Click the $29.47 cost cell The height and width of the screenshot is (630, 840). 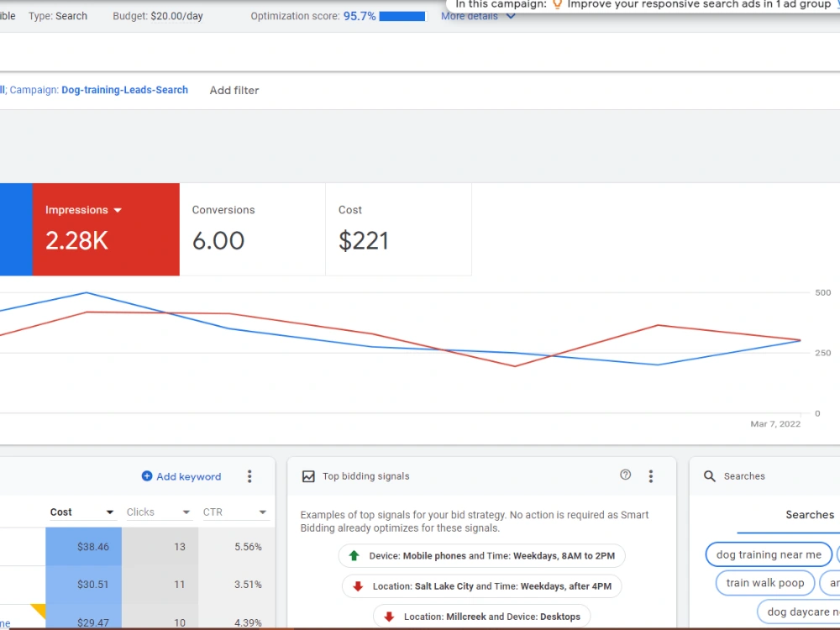pos(83,617)
